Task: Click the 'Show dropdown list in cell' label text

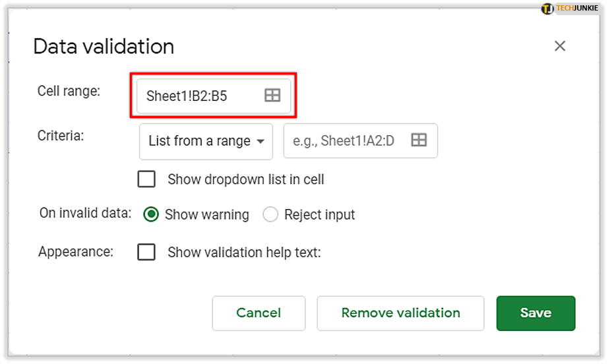Action: [246, 179]
